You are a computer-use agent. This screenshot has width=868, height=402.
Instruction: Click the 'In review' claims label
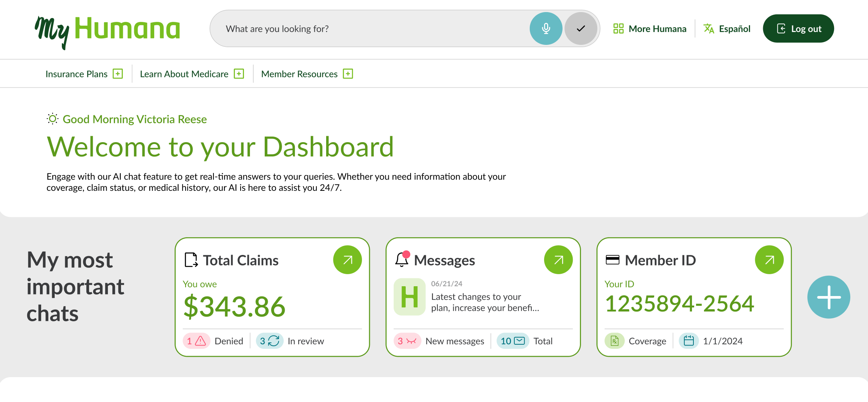tap(306, 341)
